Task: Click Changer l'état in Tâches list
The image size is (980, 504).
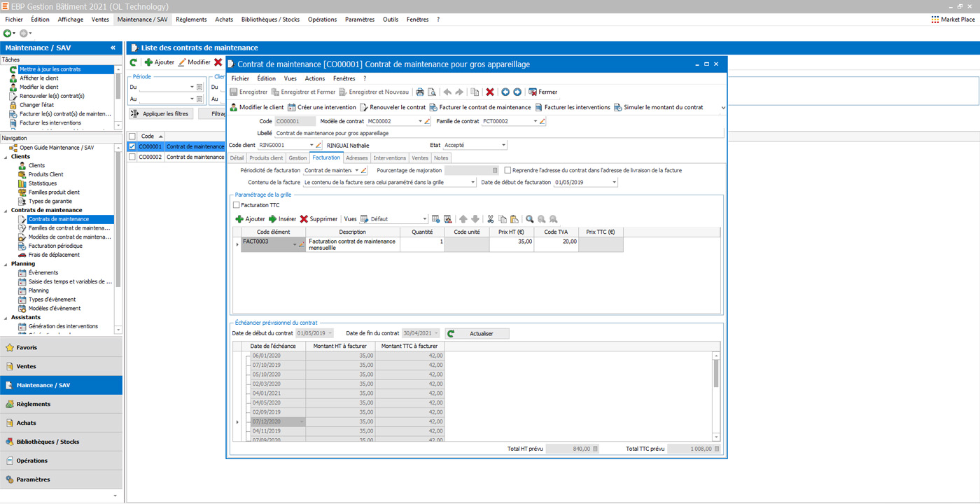Action: click(36, 105)
